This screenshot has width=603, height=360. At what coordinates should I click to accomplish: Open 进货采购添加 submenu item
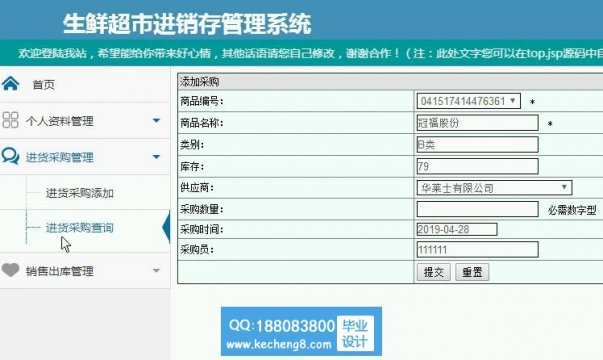(x=80, y=193)
